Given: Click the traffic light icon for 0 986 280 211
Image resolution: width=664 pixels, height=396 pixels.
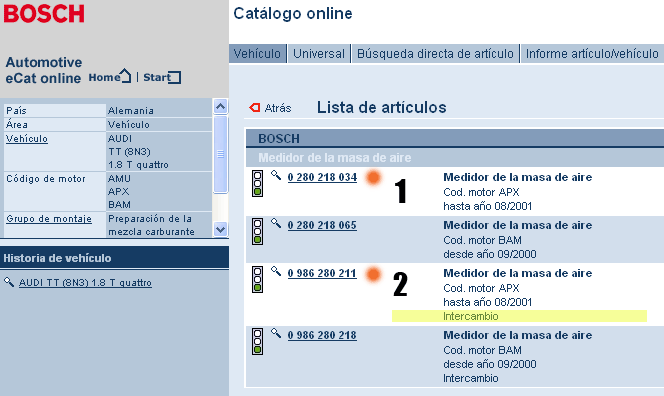Looking at the screenshot, I should [x=257, y=279].
